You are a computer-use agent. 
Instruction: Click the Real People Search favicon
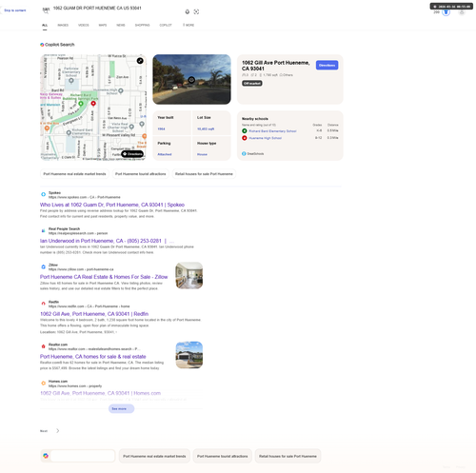[x=44, y=230]
